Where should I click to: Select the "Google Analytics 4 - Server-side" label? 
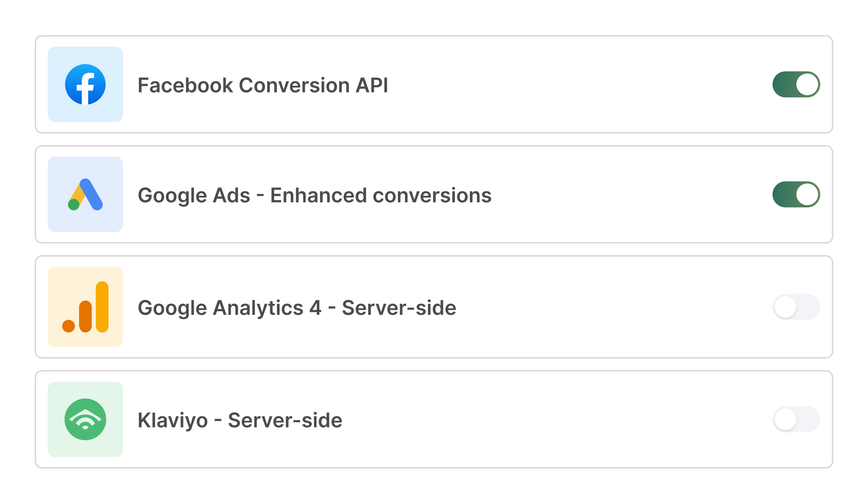pos(297,308)
